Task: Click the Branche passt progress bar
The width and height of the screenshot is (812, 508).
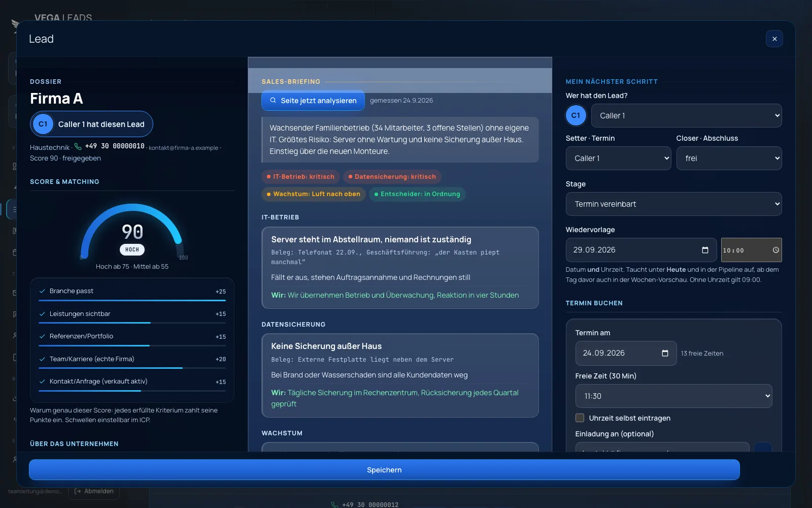Action: pyautogui.click(x=132, y=300)
